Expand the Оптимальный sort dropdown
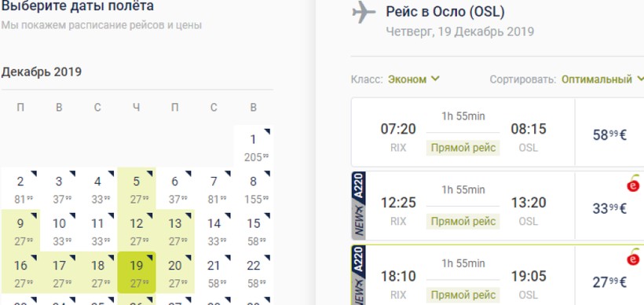 [x=602, y=79]
